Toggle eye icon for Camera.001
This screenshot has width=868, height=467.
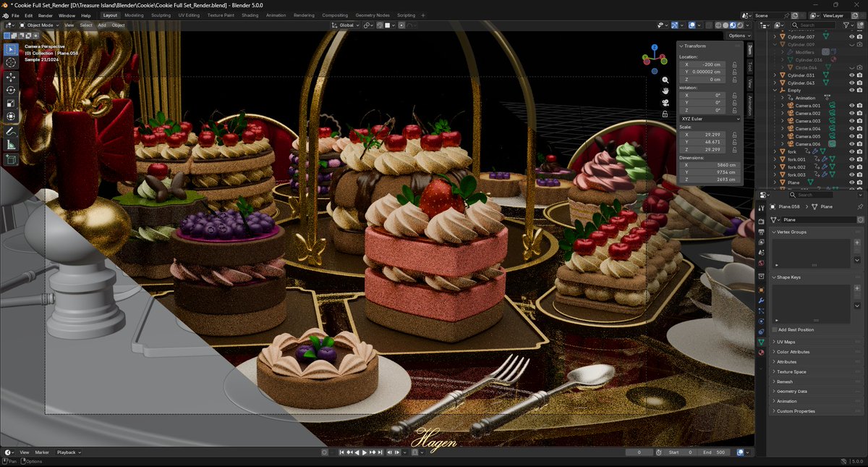pyautogui.click(x=851, y=106)
